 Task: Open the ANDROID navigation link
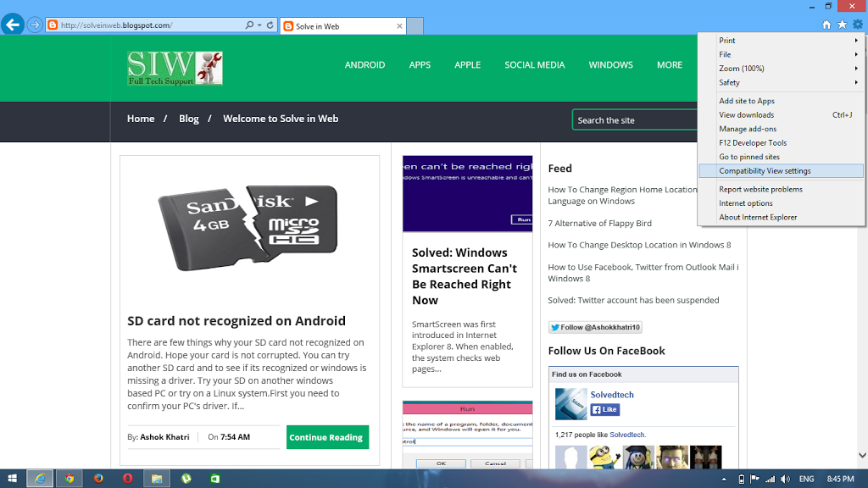pyautogui.click(x=364, y=65)
